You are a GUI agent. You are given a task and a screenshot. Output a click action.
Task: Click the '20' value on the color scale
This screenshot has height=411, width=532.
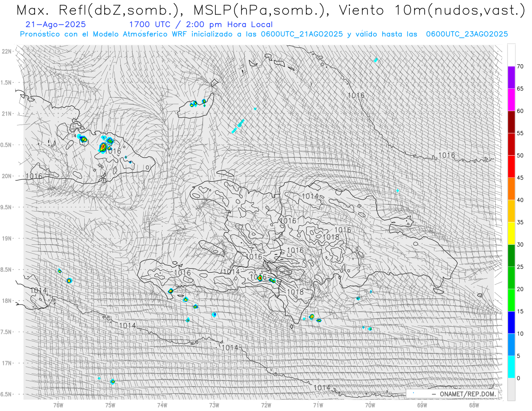point(520,289)
